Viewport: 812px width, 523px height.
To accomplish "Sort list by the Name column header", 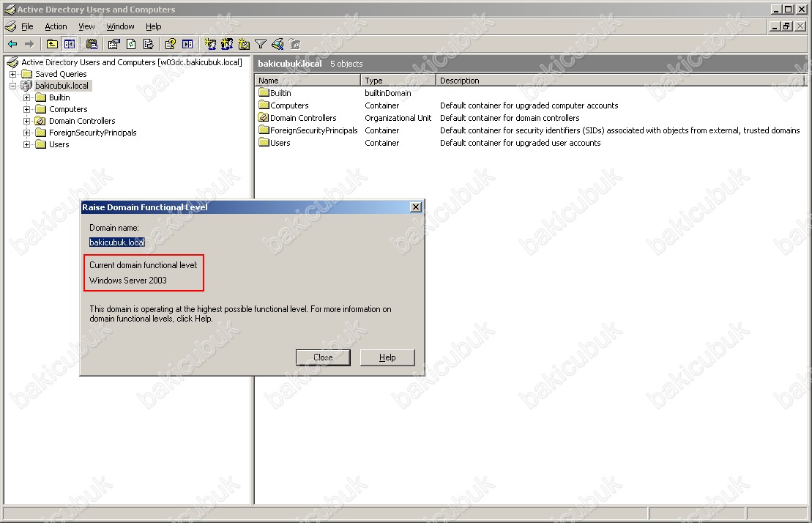I will (x=308, y=81).
